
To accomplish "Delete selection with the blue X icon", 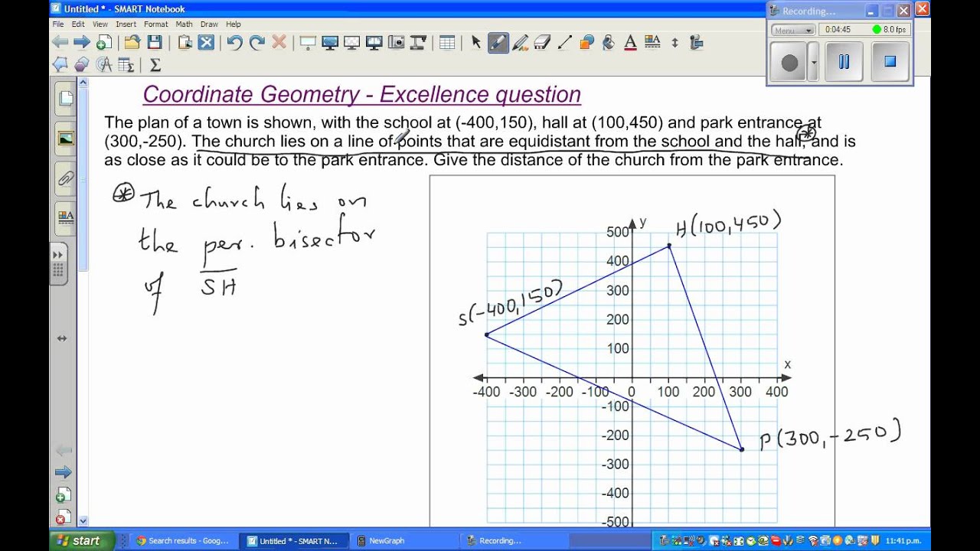I will pos(206,42).
